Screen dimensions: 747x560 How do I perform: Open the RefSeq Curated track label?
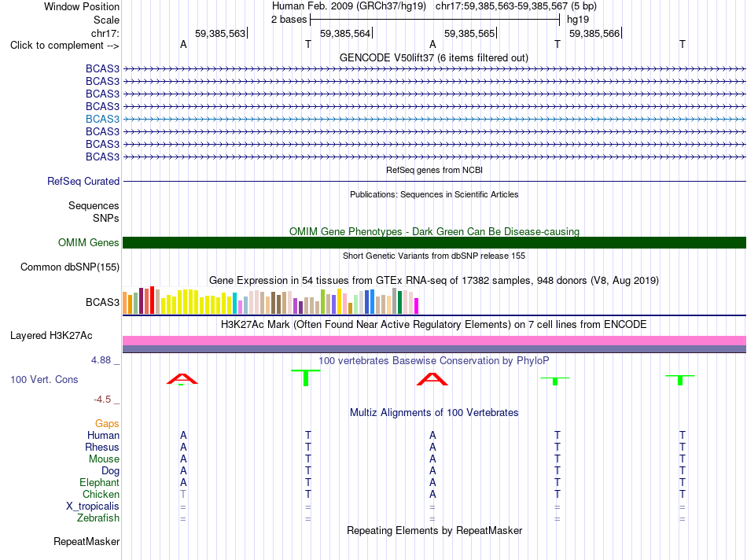pos(83,181)
